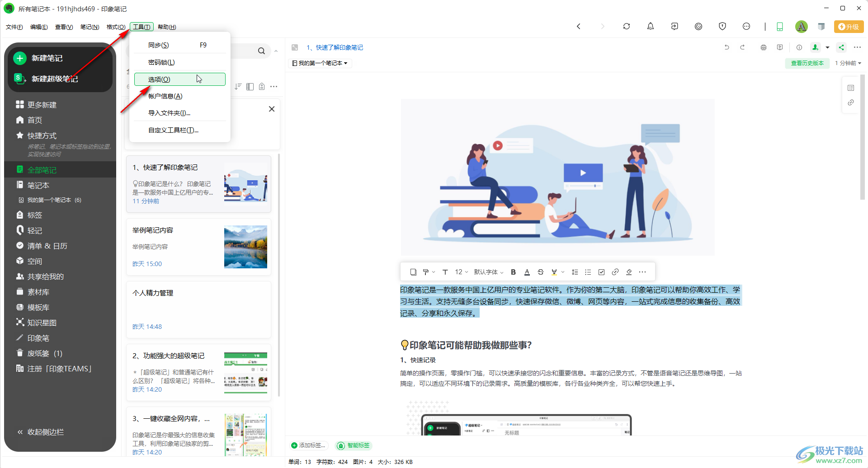Toggle bold in floating format toolbar
Viewport: 868px width, 468px height.
click(x=513, y=272)
